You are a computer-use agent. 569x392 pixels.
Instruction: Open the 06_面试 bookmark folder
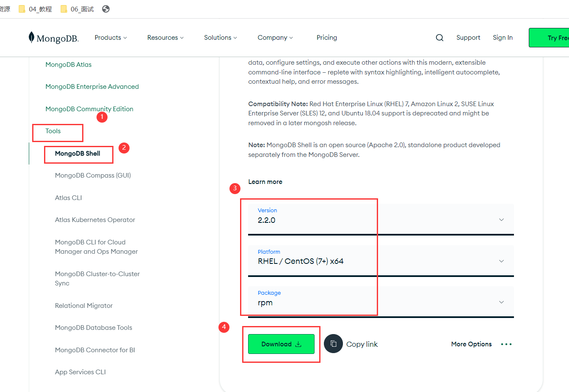pyautogui.click(x=77, y=9)
